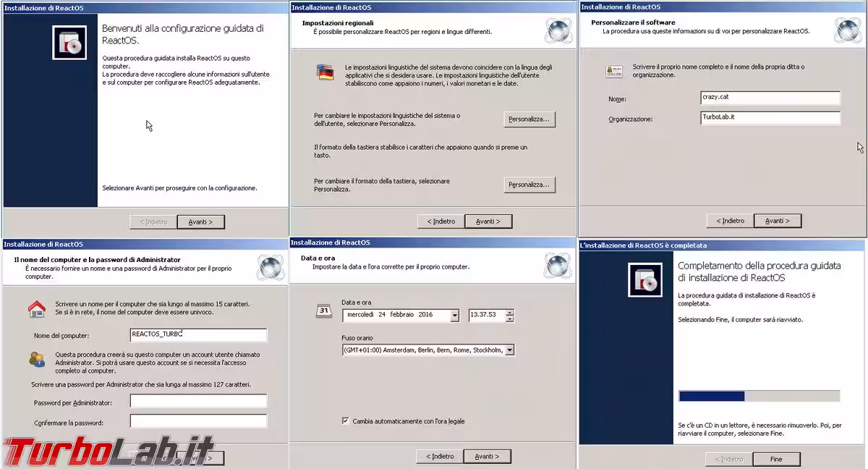Screen dimensions: 868x469
Task: Click the globe logo in Impostazioni regionali
Action: 557,31
